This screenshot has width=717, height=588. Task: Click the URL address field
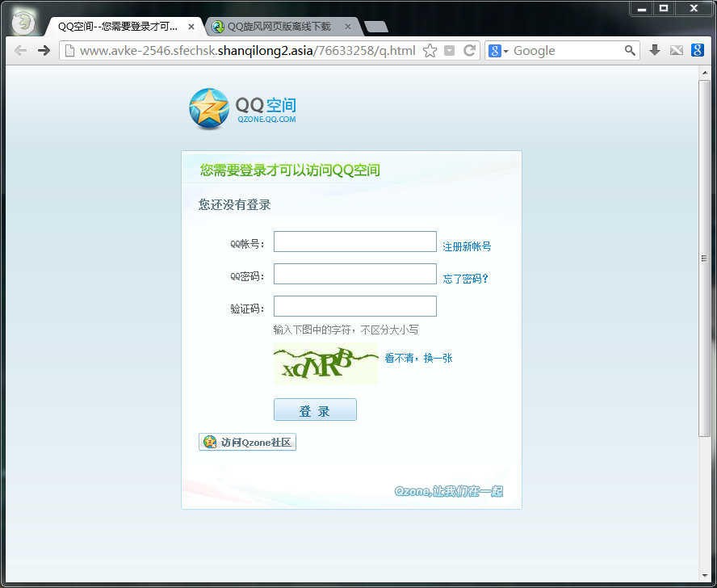click(247, 50)
